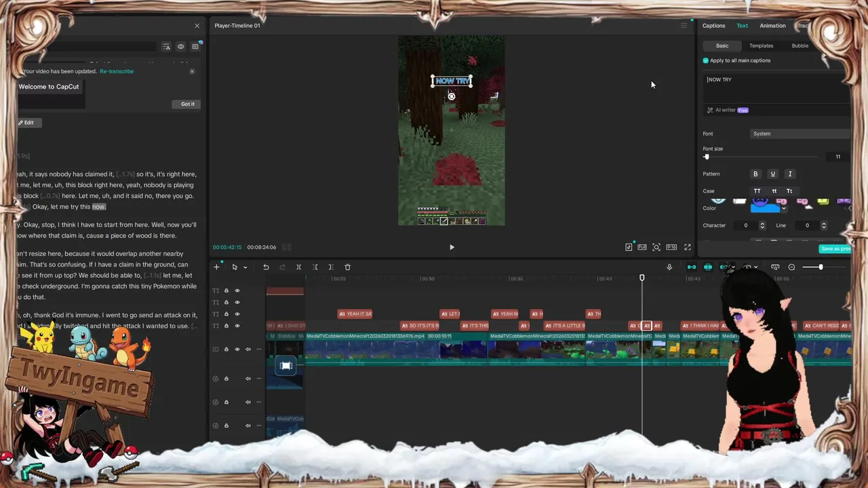This screenshot has height=488, width=868.
Task: Switch to the Text tab
Action: point(742,26)
